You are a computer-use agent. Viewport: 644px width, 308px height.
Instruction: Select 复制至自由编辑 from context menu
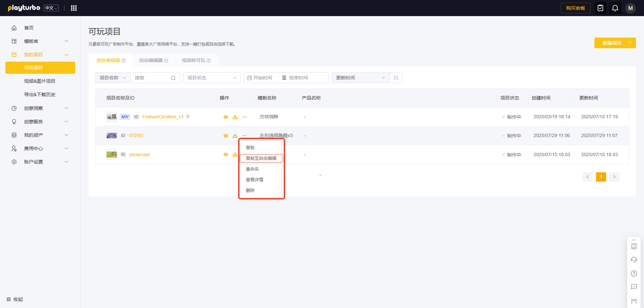pos(261,158)
